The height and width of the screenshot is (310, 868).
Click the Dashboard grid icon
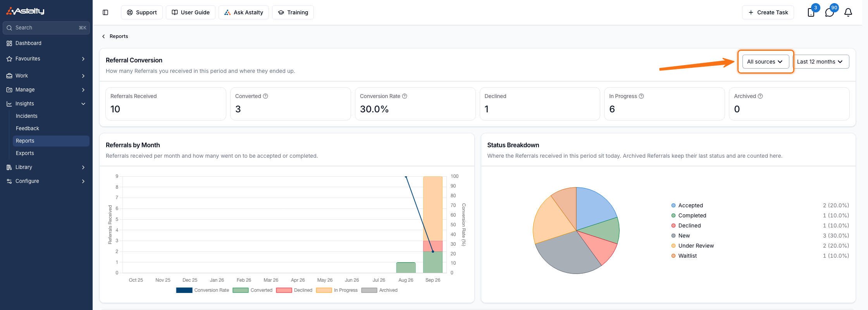9,43
